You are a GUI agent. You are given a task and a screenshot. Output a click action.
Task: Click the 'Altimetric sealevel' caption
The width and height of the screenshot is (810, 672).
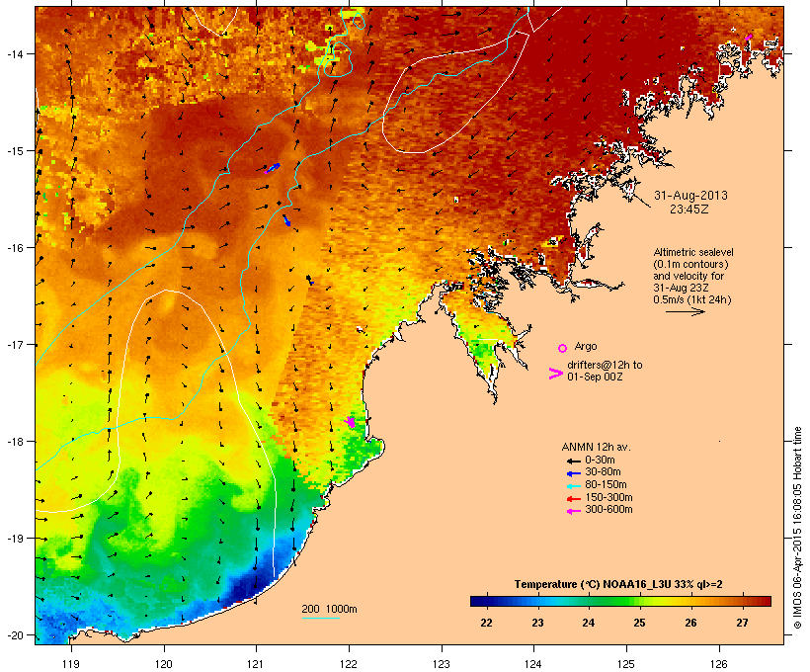(693, 252)
